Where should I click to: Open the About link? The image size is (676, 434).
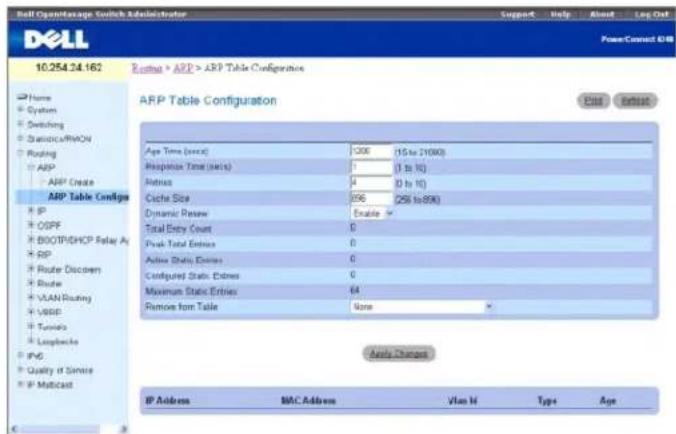(x=602, y=14)
